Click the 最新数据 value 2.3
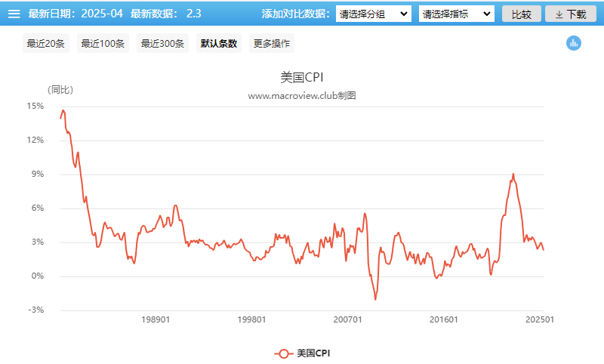The image size is (604, 364). (x=193, y=14)
